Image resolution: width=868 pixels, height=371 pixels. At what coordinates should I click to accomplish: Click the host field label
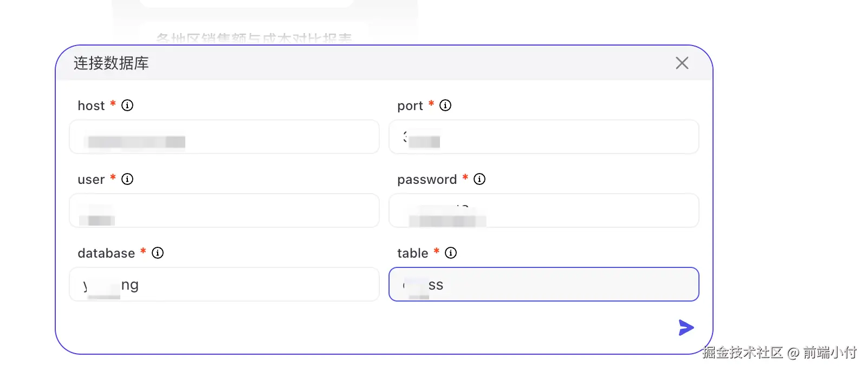(91, 106)
